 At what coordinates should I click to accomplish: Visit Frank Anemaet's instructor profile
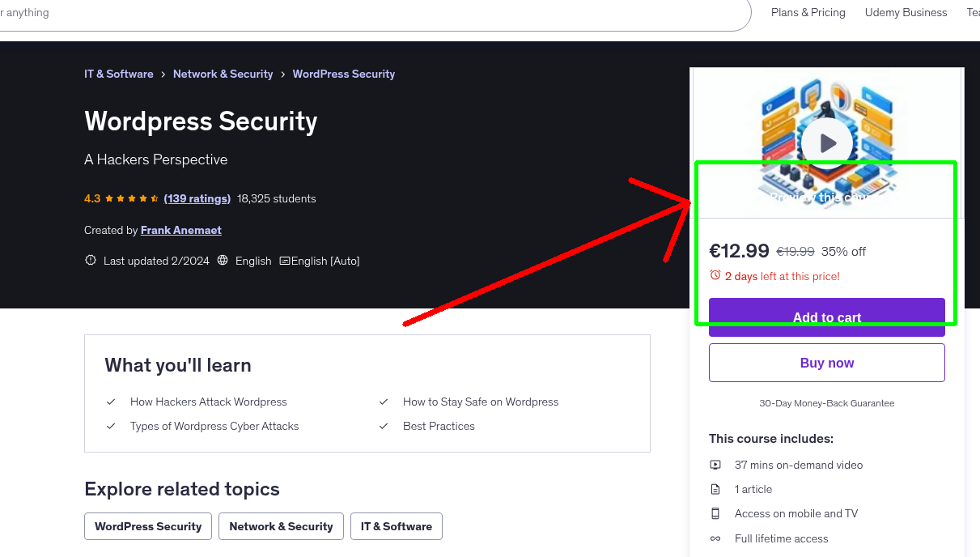tap(180, 230)
